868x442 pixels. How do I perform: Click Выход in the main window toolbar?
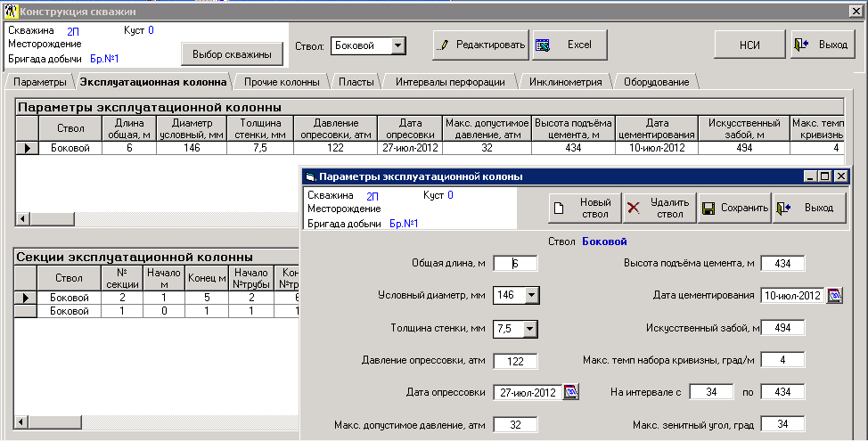[x=821, y=45]
